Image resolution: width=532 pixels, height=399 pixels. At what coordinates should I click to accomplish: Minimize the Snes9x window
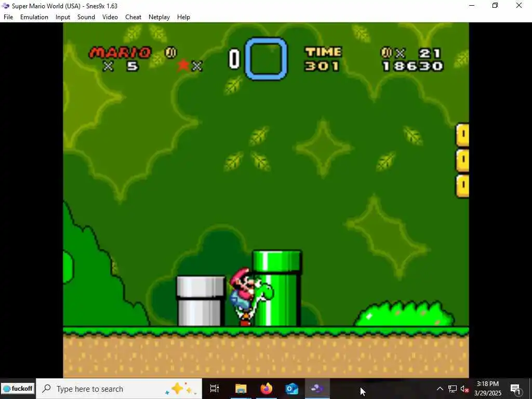[x=472, y=5]
